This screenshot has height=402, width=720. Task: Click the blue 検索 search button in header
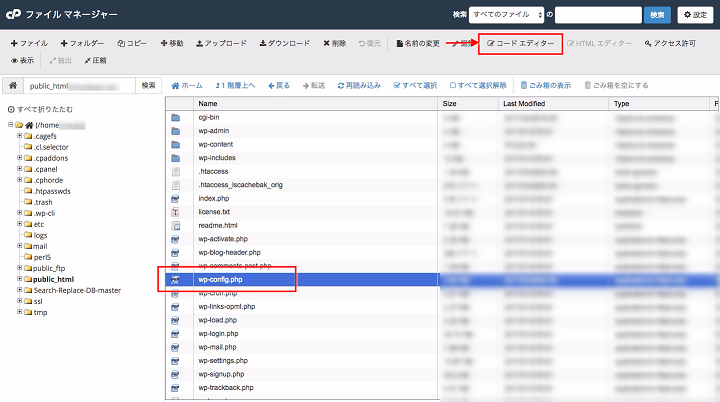(657, 15)
